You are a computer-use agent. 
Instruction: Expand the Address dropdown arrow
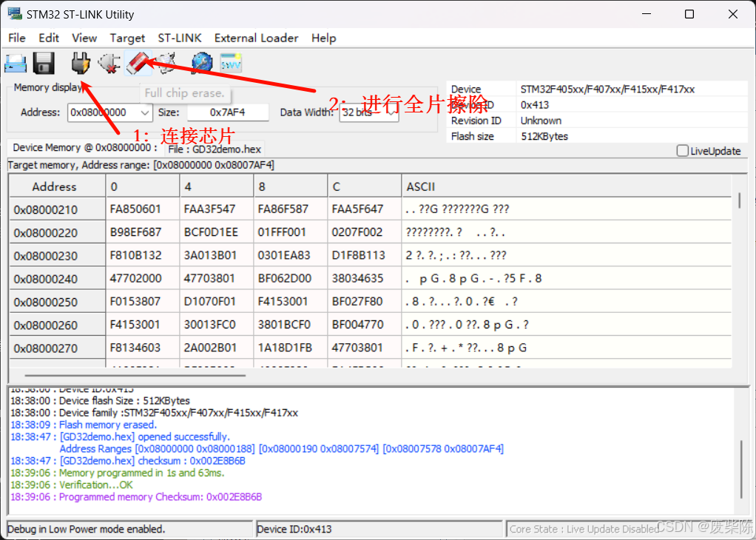146,113
